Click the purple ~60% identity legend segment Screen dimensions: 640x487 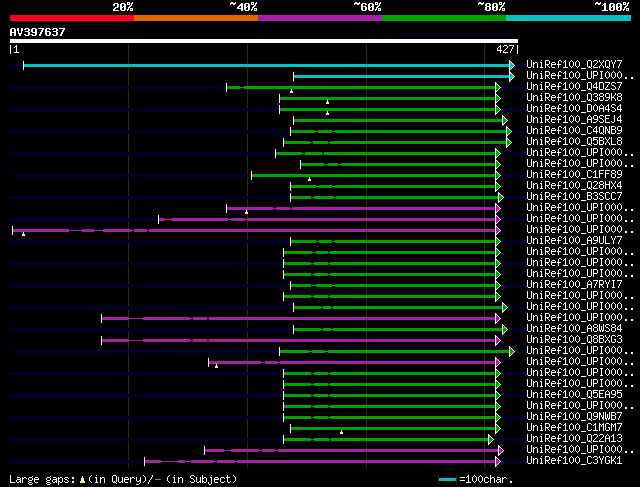(320, 18)
